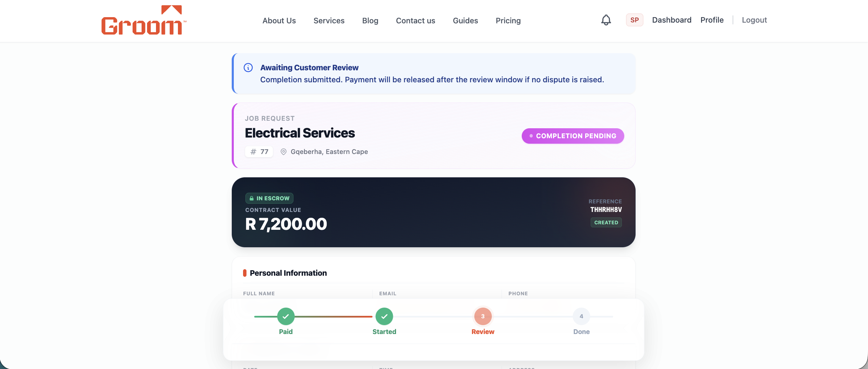Viewport: 868px width, 369px height.
Task: Go to the Services page
Action: (329, 21)
